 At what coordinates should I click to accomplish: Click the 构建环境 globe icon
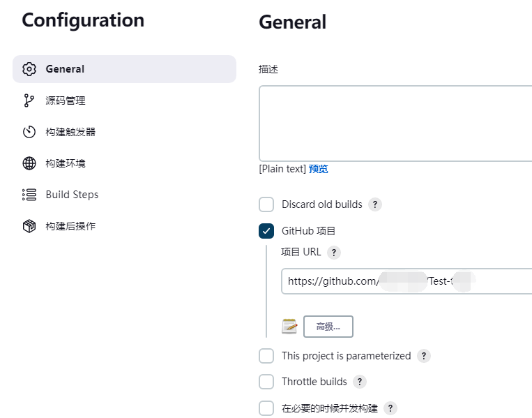(x=29, y=163)
